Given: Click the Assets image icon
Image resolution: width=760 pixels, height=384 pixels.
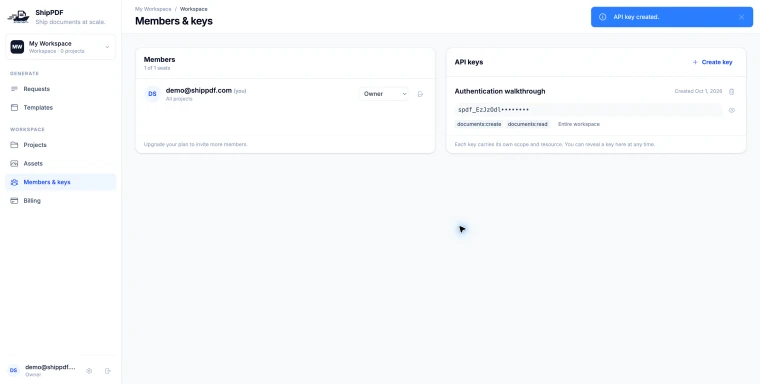Looking at the screenshot, I should (14, 163).
